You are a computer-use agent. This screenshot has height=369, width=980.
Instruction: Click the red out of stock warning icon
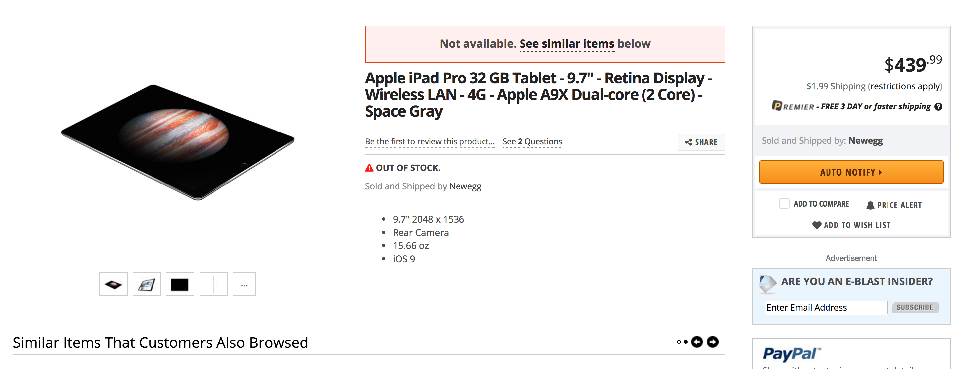pyautogui.click(x=369, y=168)
